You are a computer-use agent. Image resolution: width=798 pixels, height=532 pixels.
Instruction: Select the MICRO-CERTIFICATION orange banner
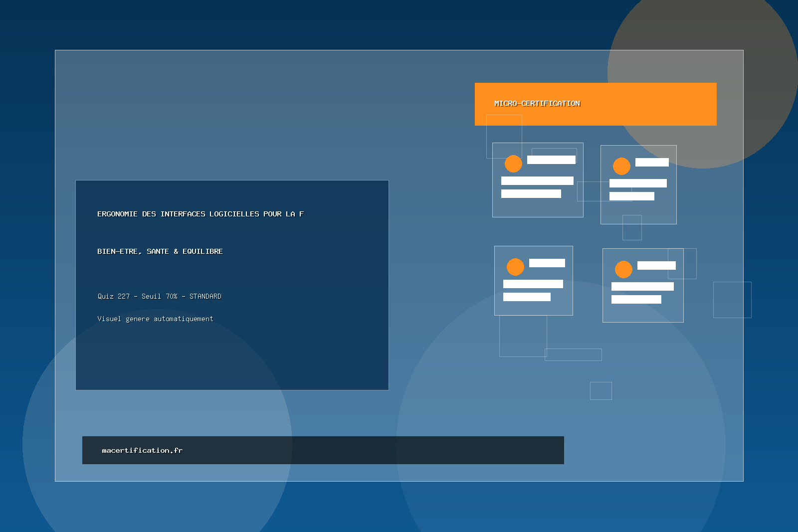click(595, 104)
